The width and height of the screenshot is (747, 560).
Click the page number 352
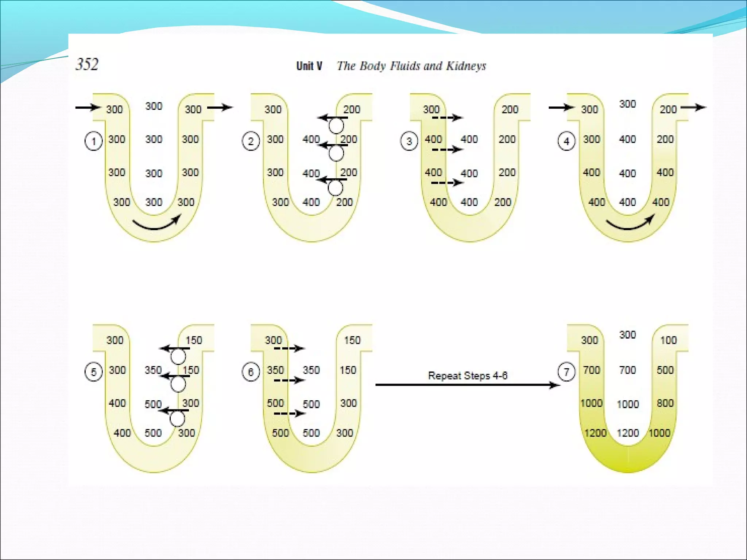87,65
